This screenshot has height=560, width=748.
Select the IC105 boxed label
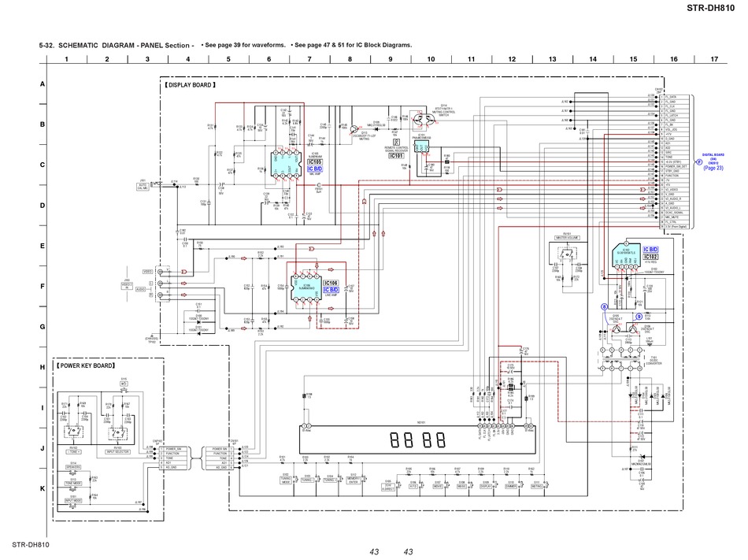[315, 162]
